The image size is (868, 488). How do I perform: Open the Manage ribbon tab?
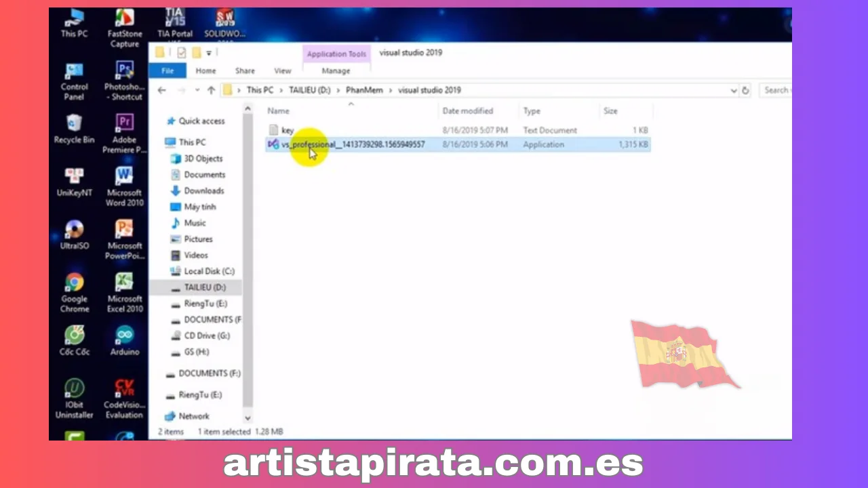tap(336, 70)
